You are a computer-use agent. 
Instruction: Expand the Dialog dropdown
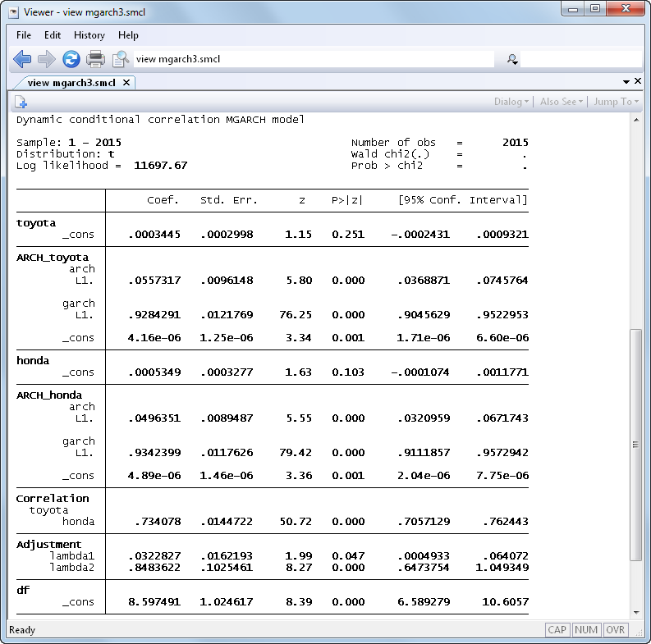[x=511, y=102]
